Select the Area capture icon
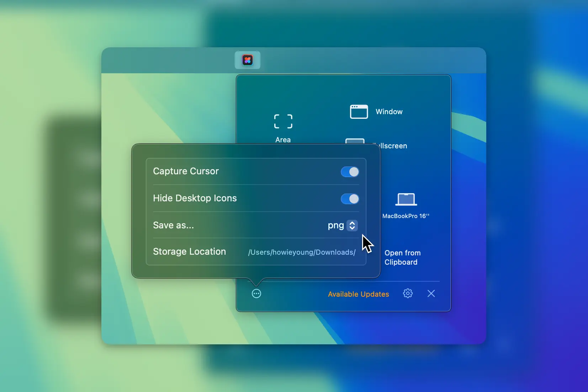588x392 pixels. tap(283, 121)
